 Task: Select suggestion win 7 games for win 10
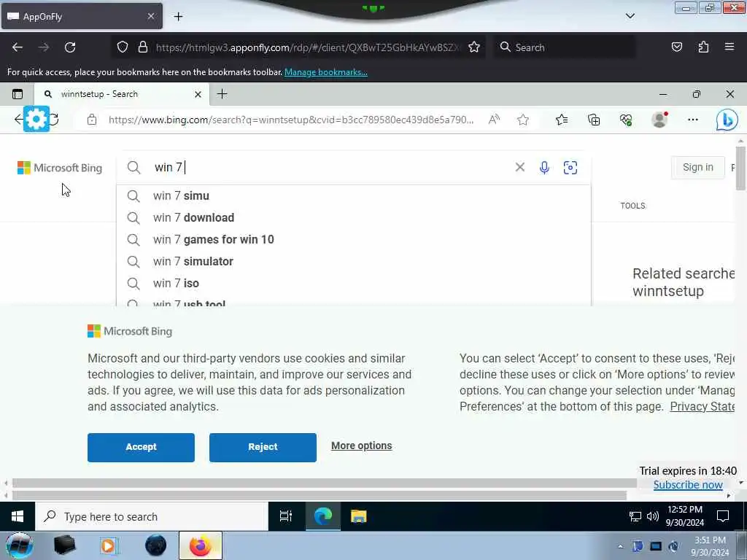pos(353,239)
